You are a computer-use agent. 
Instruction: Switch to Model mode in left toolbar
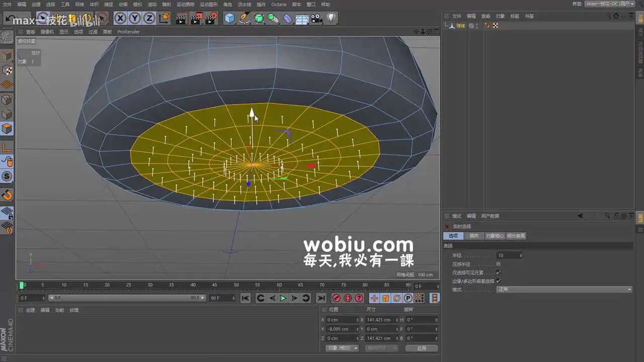pos(7,55)
